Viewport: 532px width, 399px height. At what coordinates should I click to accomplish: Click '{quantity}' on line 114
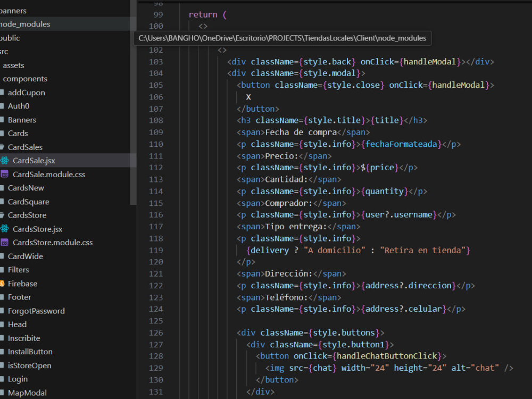(x=384, y=192)
